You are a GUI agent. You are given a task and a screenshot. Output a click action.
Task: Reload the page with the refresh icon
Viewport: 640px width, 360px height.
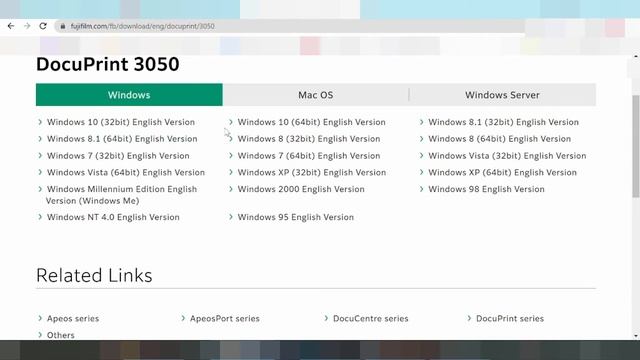click(x=43, y=26)
